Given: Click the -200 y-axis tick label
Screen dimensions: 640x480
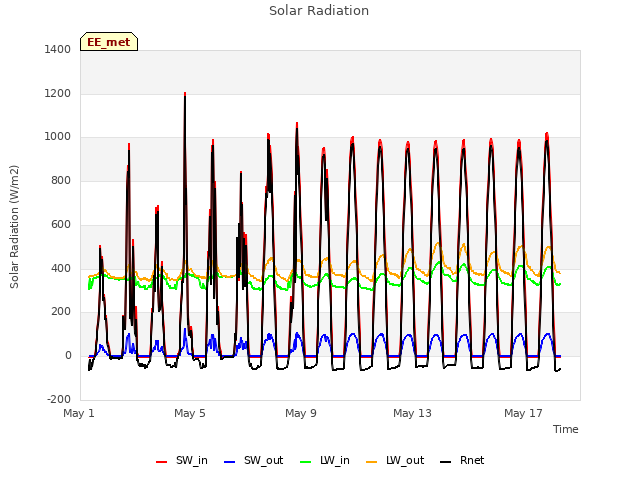Looking at the screenshot, I should [59, 399].
